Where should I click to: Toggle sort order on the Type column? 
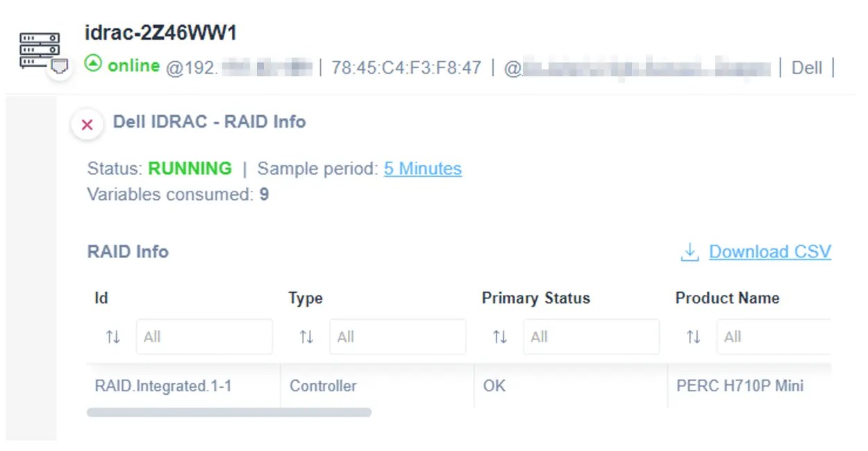click(x=306, y=337)
